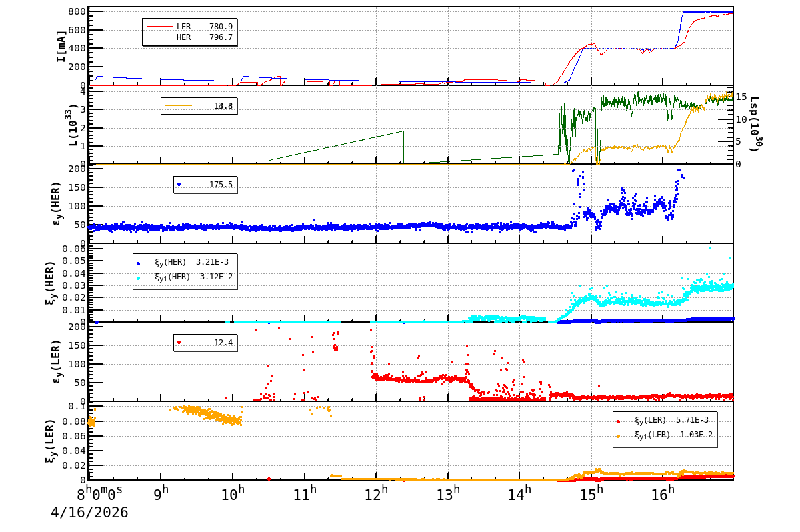Select the "ξy(HER) 3.21E-3" legend entry

[x=183, y=262]
